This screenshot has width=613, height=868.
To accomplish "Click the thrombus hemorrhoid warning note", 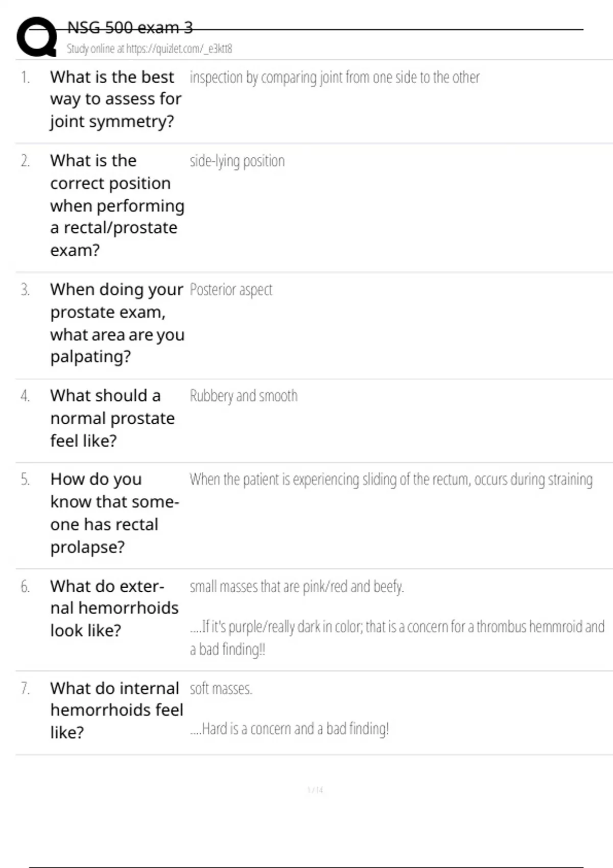I will click(x=397, y=638).
